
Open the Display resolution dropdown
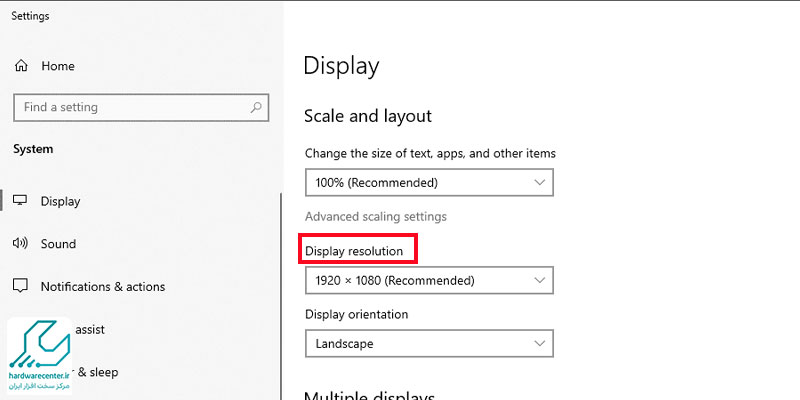click(429, 281)
